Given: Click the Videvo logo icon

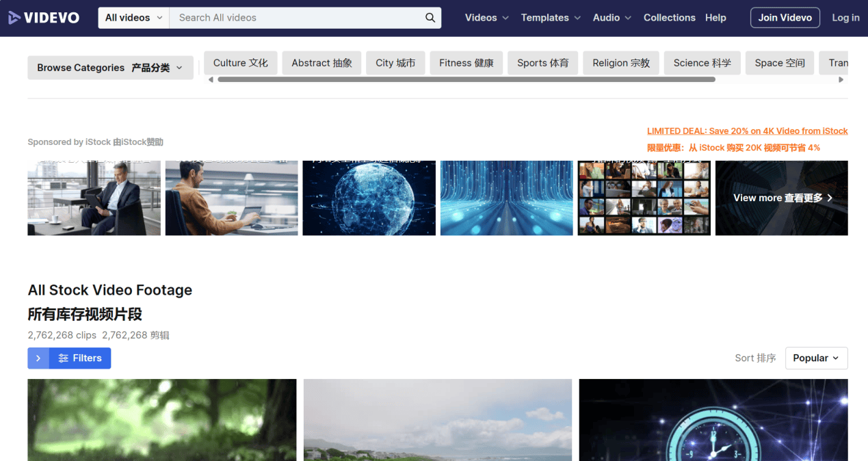Looking at the screenshot, I should point(14,18).
